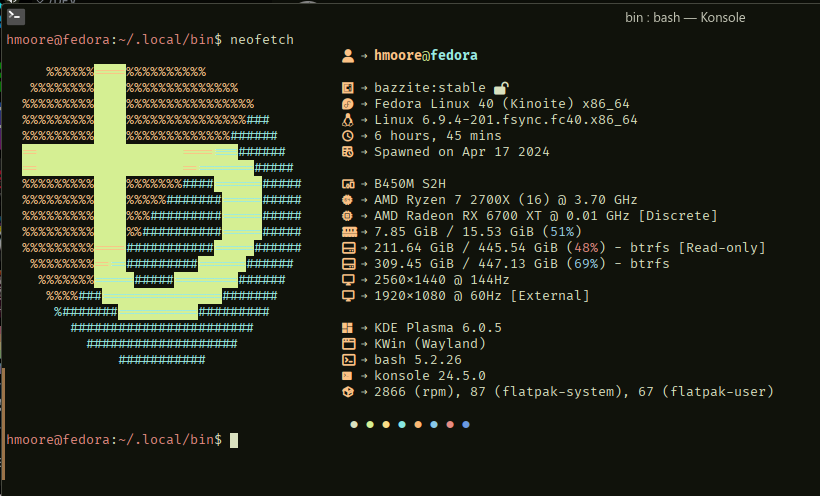Click the '67 (flatpak-user)' package count

point(706,392)
